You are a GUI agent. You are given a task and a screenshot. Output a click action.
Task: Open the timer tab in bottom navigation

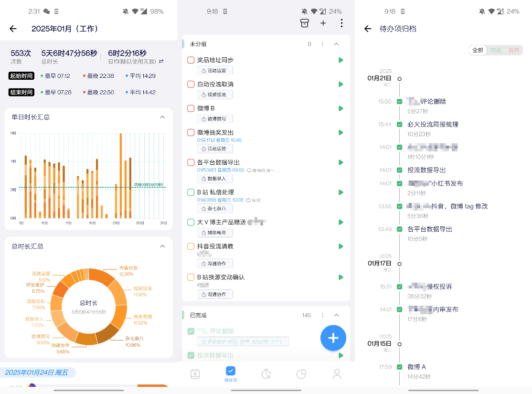(x=266, y=374)
